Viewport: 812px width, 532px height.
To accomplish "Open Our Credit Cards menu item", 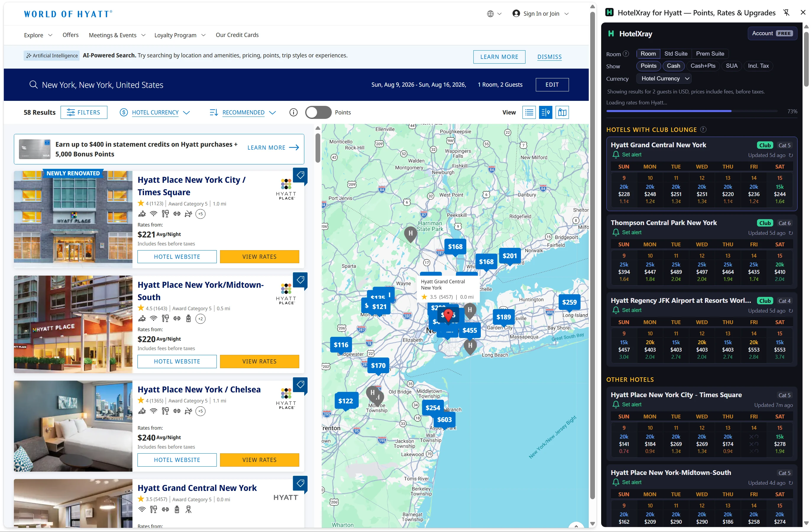I will (237, 35).
